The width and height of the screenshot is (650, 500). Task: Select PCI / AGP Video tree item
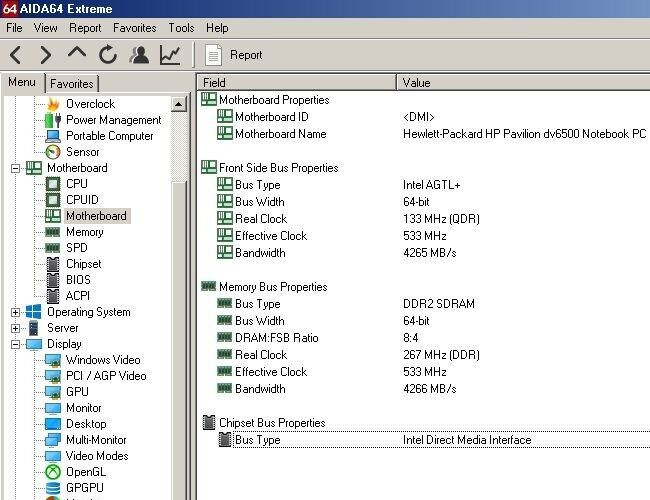pyautogui.click(x=106, y=376)
